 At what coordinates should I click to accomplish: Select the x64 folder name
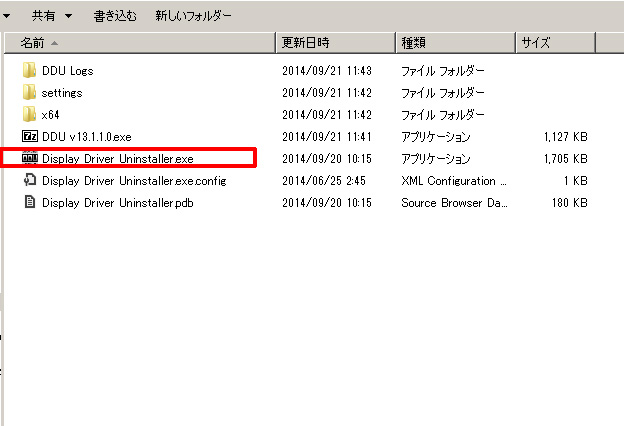51,115
